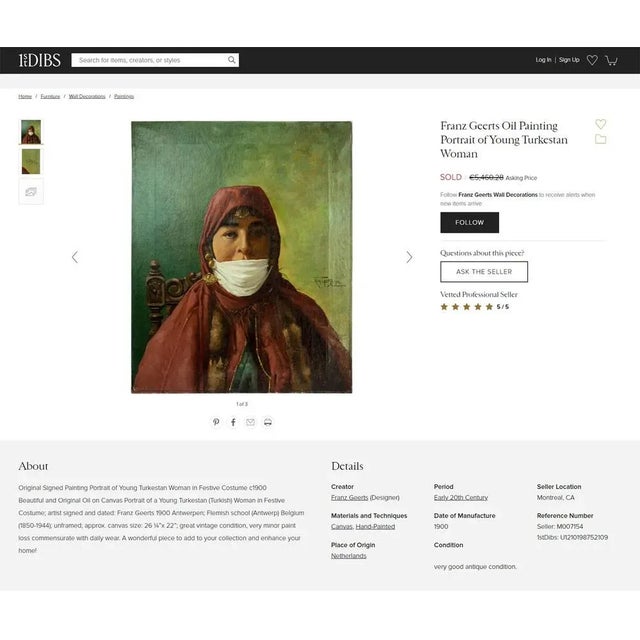Add item to folder collection
Screen dimensions: 640x640
click(x=600, y=139)
